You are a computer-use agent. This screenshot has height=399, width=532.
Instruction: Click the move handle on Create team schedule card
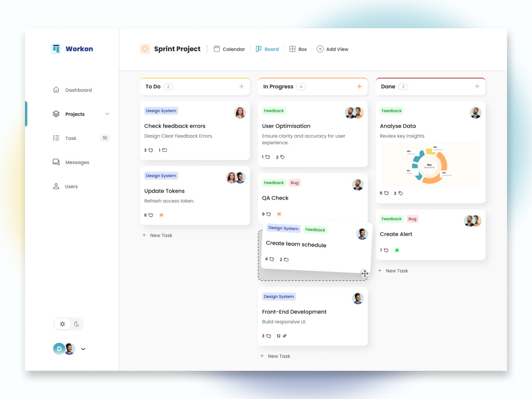click(x=364, y=273)
